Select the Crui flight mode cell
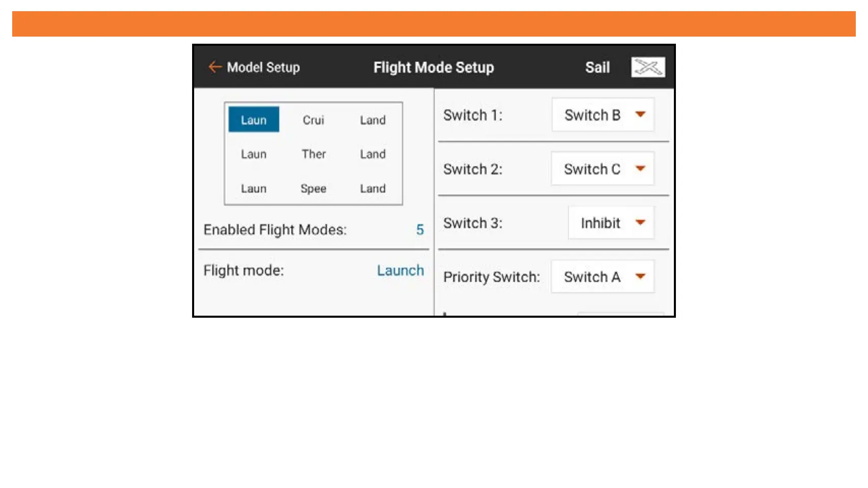 (313, 120)
